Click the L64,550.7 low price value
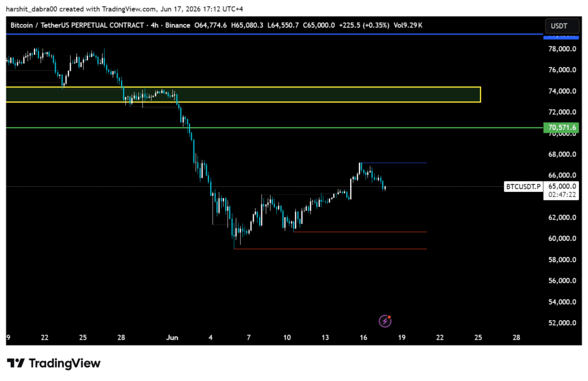Image resolution: width=588 pixels, height=381 pixels. point(283,25)
